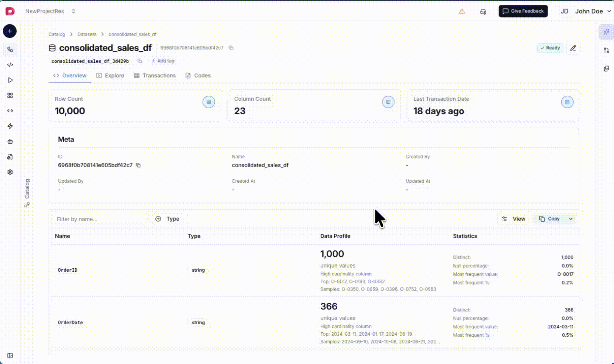The height and width of the screenshot is (364, 614).
Task: Click the play/run icon in sidebar
Action: [10, 80]
